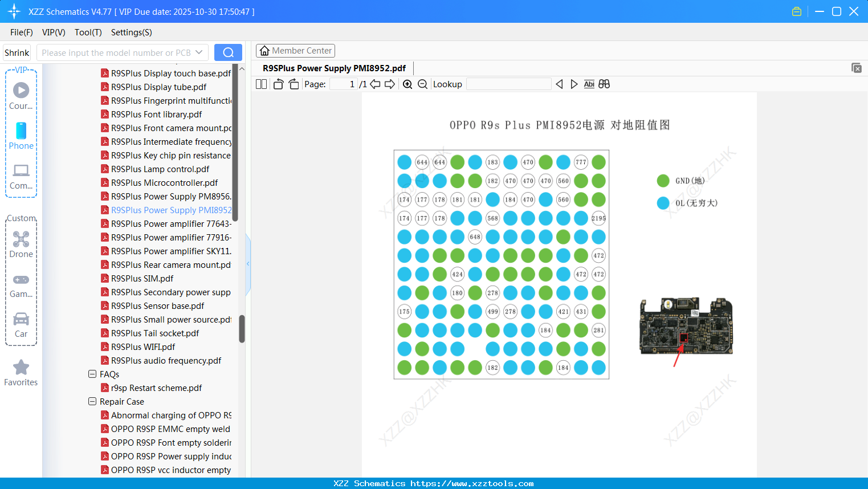Go to the previous page arrow
868x489 pixels.
[375, 84]
